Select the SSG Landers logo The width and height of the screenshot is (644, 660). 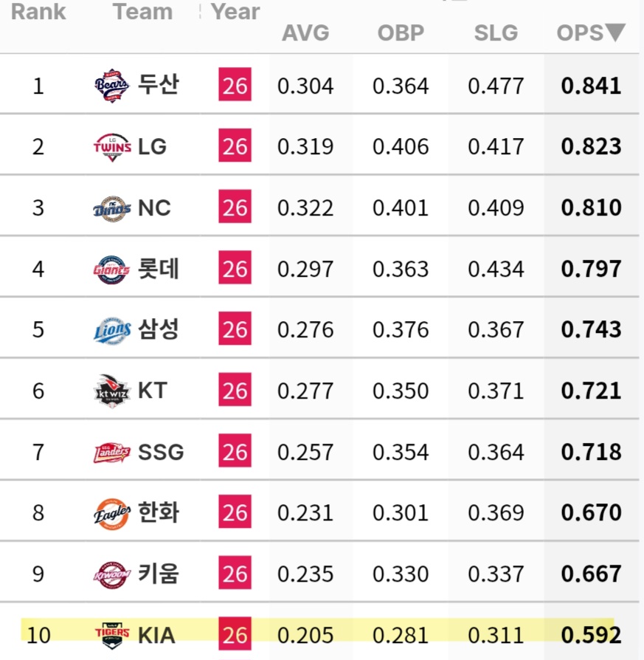(x=112, y=453)
